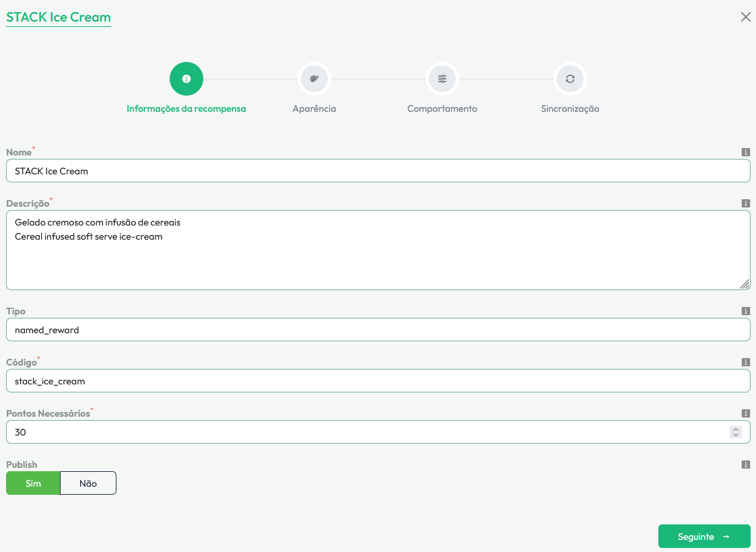Set Publish to Sim
The height and width of the screenshot is (552, 756).
[x=33, y=483]
